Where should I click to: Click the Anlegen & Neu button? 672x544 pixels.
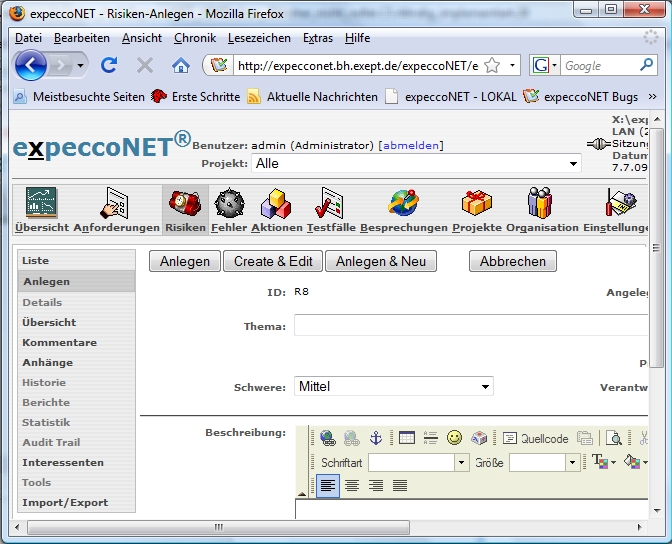[x=381, y=261]
